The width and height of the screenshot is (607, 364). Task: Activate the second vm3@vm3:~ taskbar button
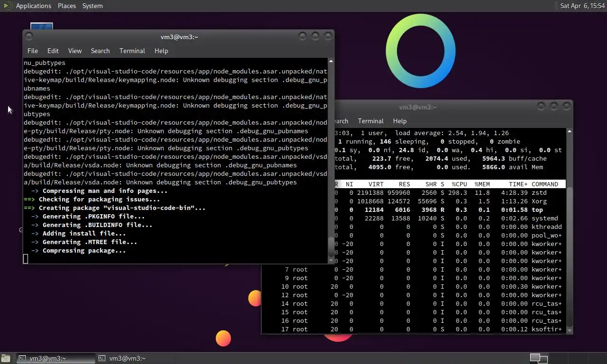(136, 358)
